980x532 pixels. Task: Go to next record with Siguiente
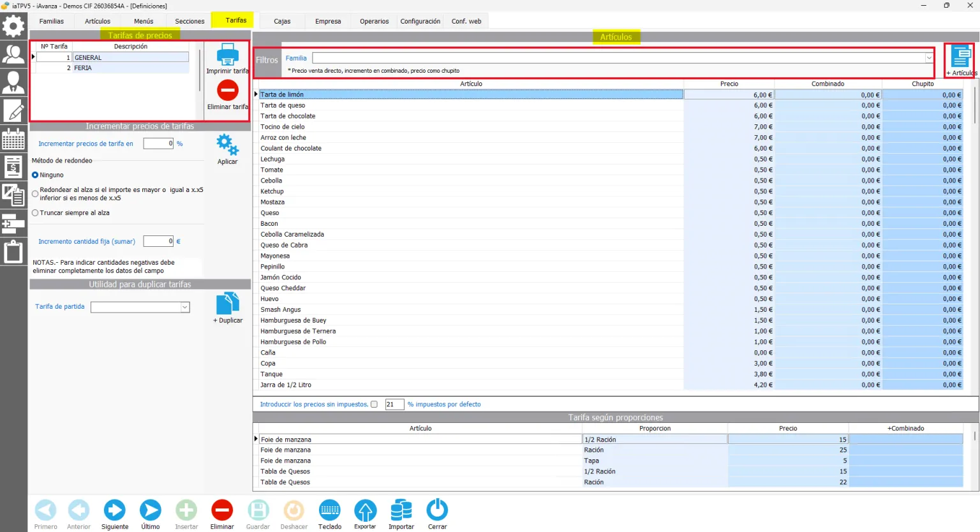pos(115,510)
